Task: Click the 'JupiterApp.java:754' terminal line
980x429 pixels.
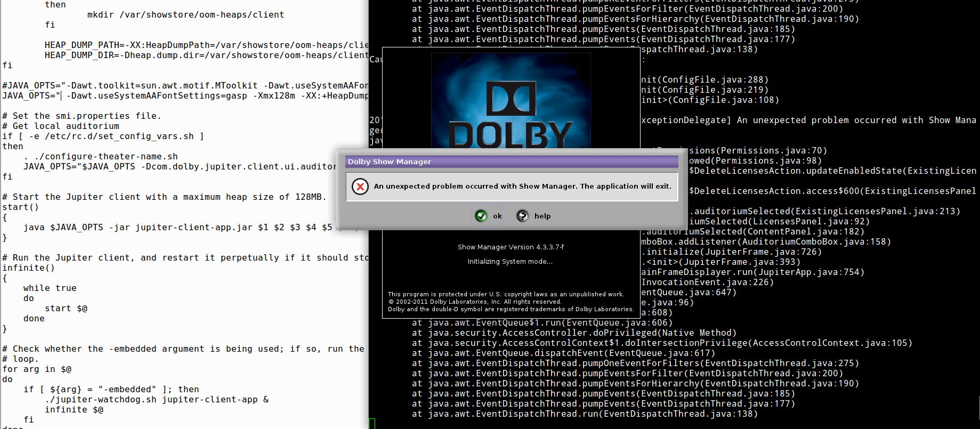Action: [752, 272]
